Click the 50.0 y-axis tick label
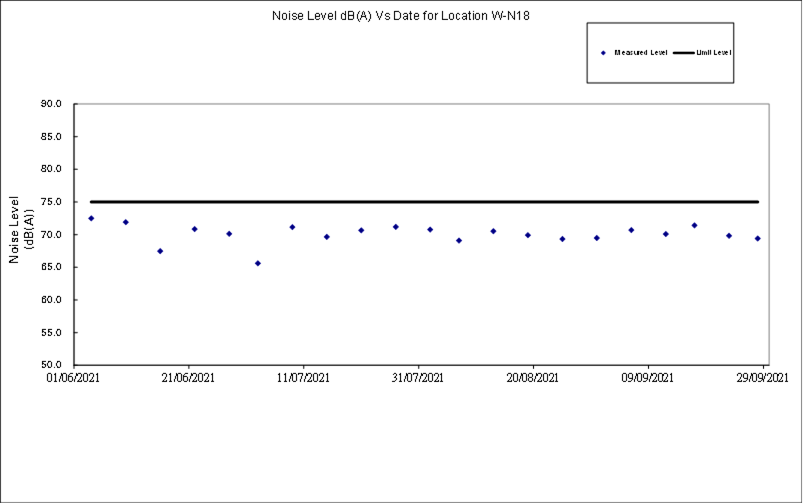Screen dimensions: 803x504 51,365
